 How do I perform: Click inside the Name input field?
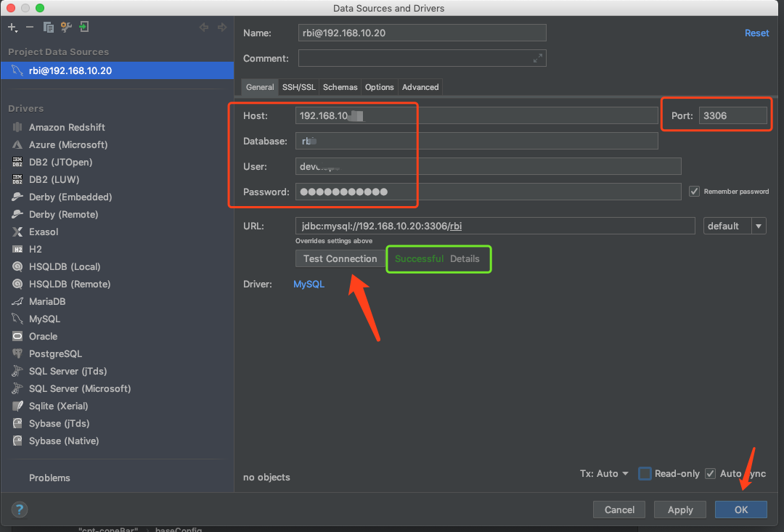(421, 33)
